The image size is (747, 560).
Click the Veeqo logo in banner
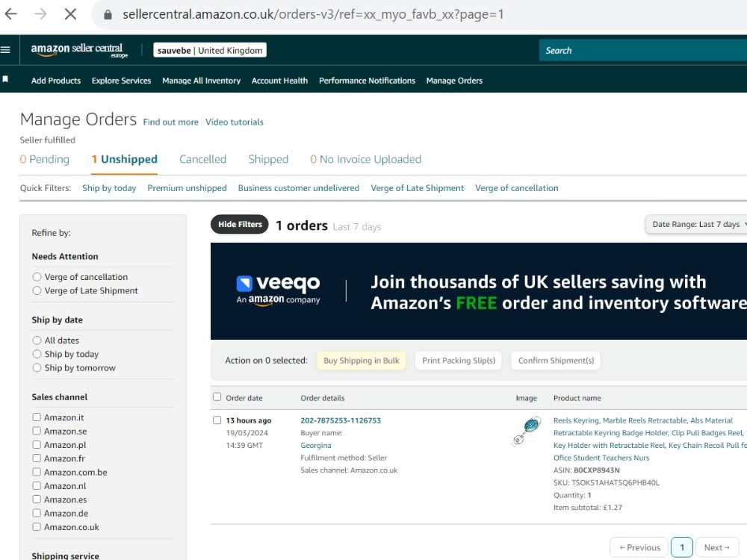[278, 290]
